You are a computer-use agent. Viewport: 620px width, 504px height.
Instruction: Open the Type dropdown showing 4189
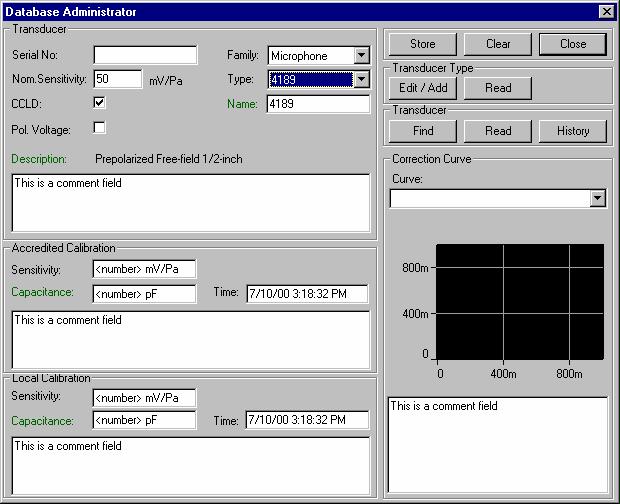point(361,79)
